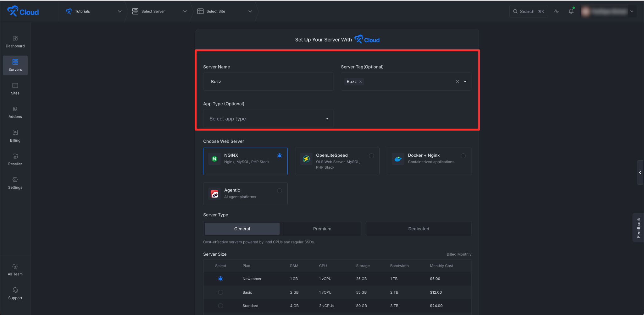Select the Standard plan radio
Viewport: 644px width, 315px height.
221,306
